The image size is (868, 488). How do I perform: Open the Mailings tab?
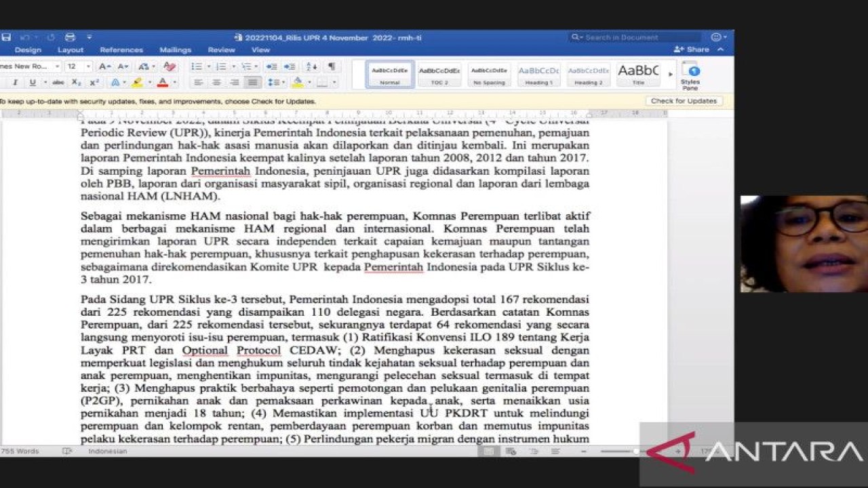(x=175, y=50)
